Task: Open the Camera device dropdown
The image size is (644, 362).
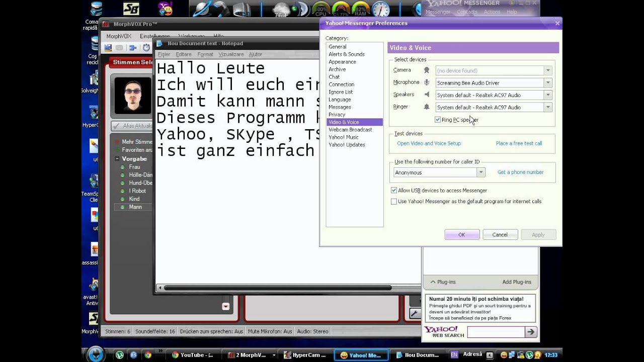Action: click(x=548, y=70)
